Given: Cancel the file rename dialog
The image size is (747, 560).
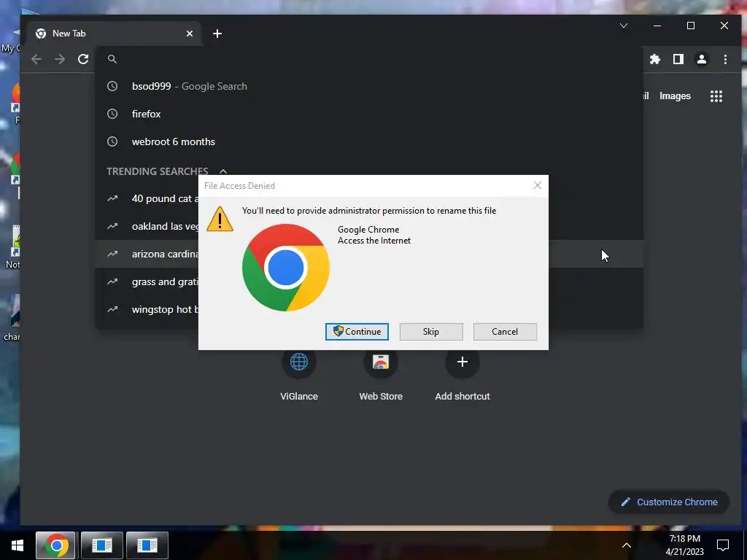Looking at the screenshot, I should point(505,332).
